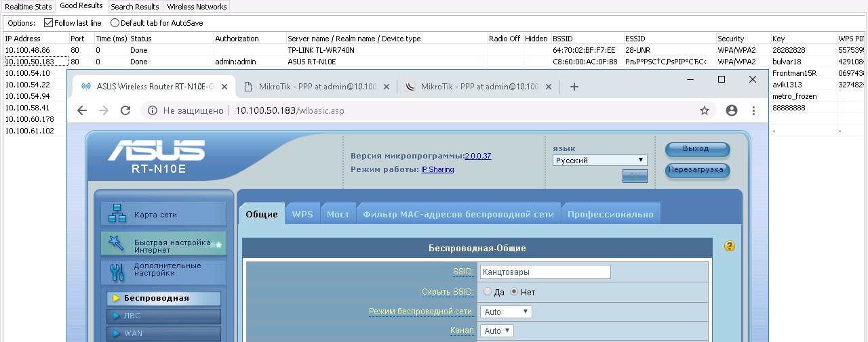
Task: Expand the ЛВС sidebar item
Action: (x=163, y=316)
